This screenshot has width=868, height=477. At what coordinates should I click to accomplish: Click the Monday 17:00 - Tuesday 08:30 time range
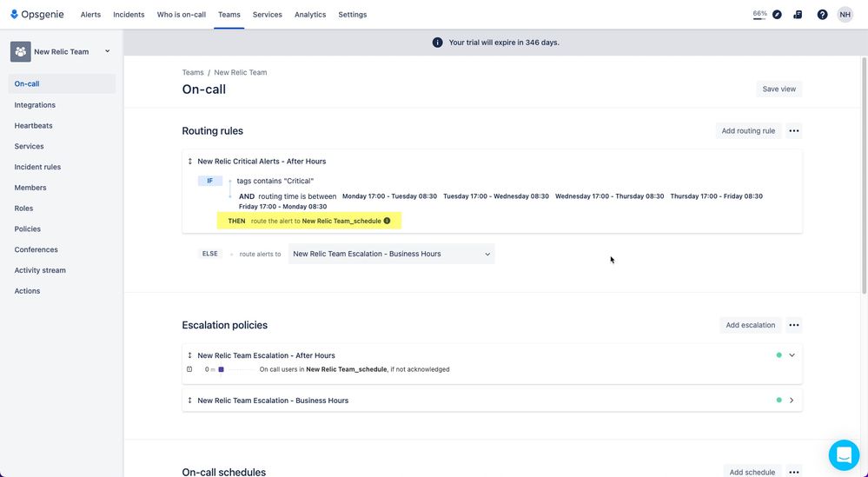(x=390, y=196)
